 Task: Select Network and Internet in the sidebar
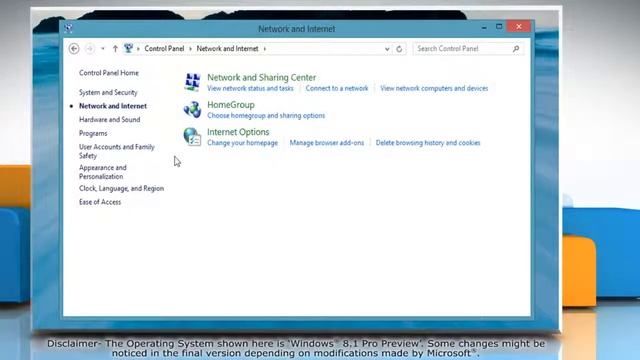[113, 106]
